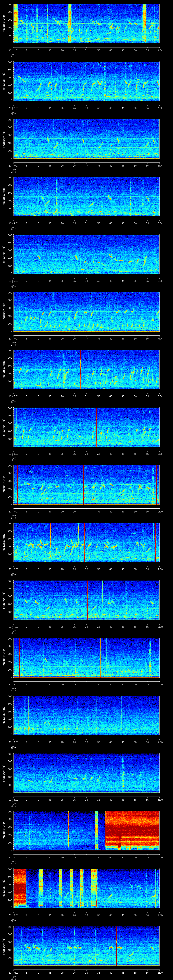Click the 20:05:00 time axis label
The width and height of the screenshot is (173, 980).
point(13,280)
